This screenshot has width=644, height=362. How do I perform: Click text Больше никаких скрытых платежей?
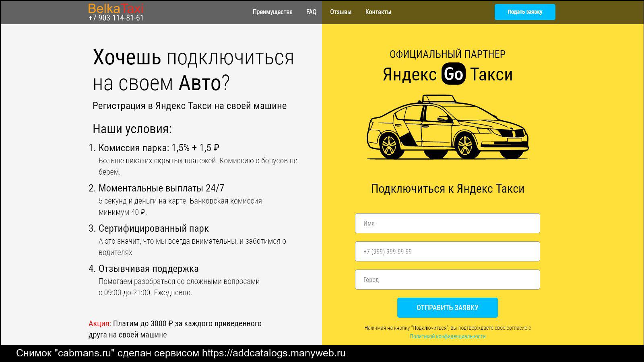(159, 160)
